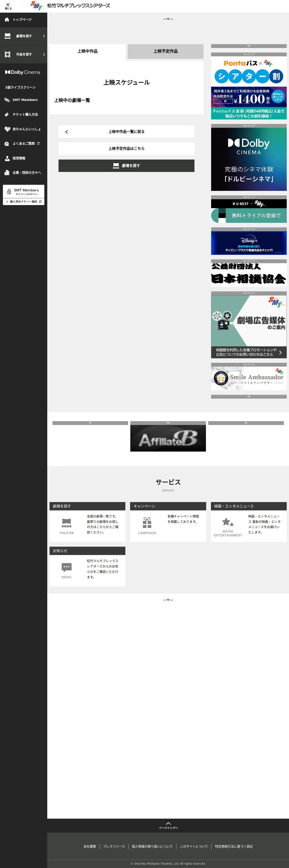289x868 pixels.
Task: Open 赤ちゃんといっしょ heart icon
Action: point(7,129)
